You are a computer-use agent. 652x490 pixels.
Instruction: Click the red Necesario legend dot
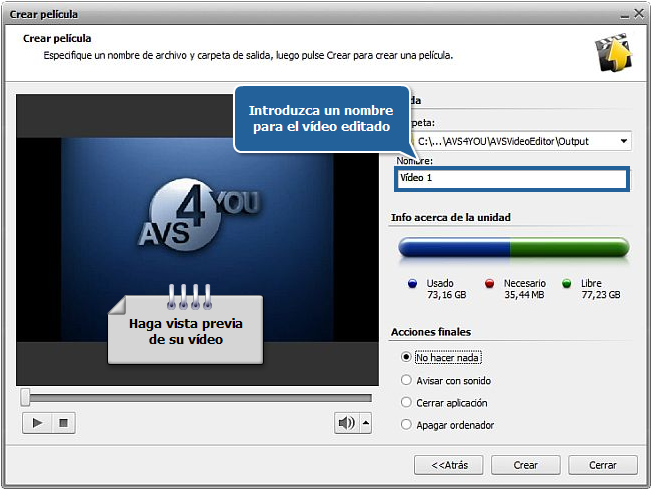[489, 284]
